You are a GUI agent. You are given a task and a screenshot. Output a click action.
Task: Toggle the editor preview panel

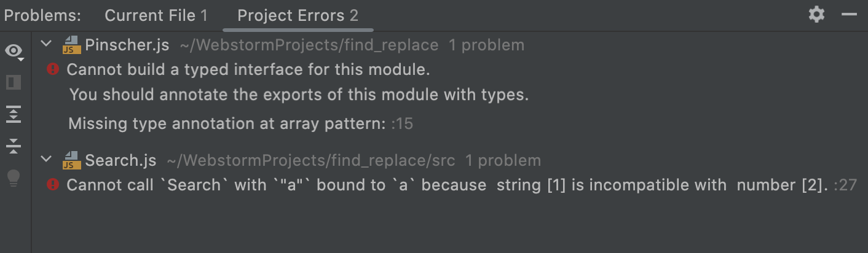(14, 82)
